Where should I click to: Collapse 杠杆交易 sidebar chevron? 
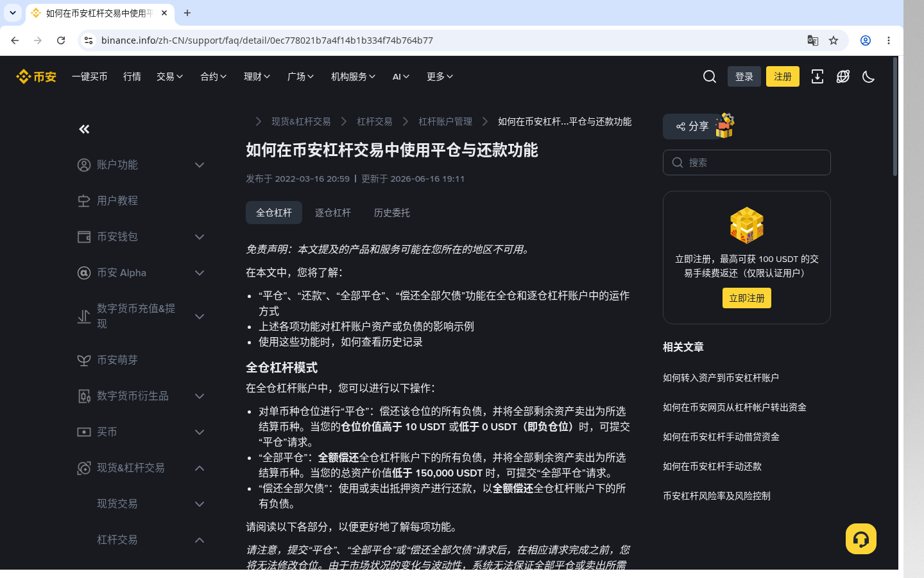tap(200, 540)
